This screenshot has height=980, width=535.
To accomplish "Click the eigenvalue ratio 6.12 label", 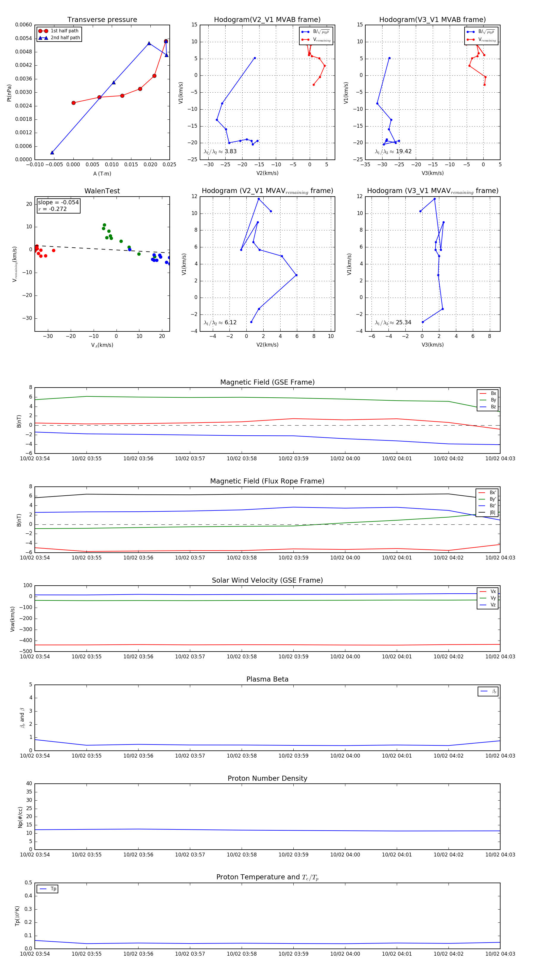I will click(x=221, y=323).
